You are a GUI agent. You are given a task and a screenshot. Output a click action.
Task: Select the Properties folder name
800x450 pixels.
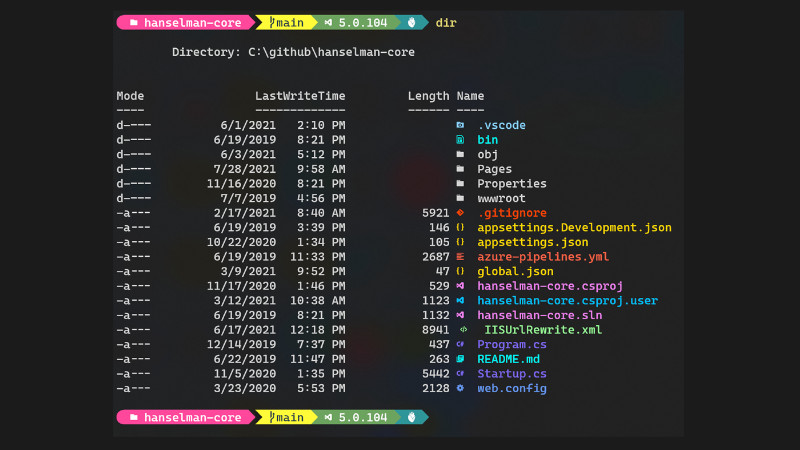point(512,184)
